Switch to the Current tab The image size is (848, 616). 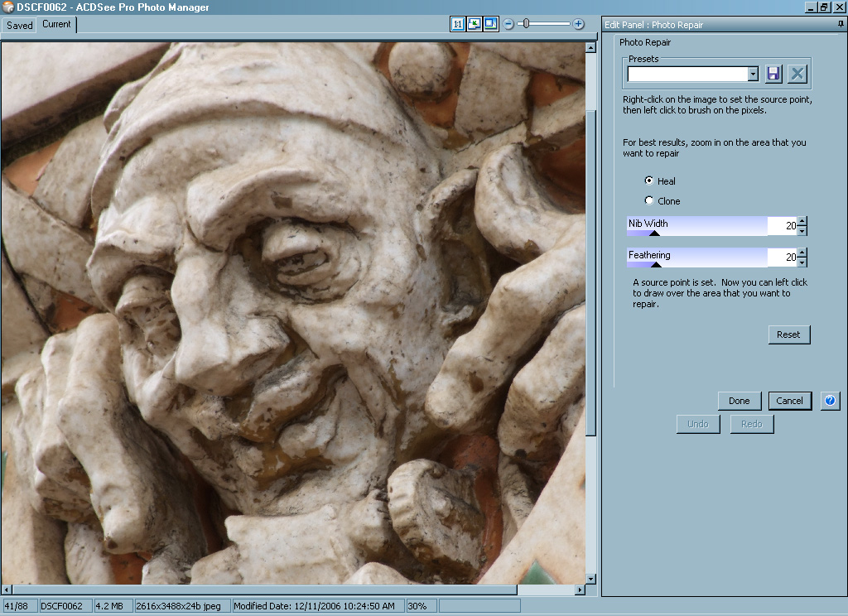pyautogui.click(x=56, y=24)
